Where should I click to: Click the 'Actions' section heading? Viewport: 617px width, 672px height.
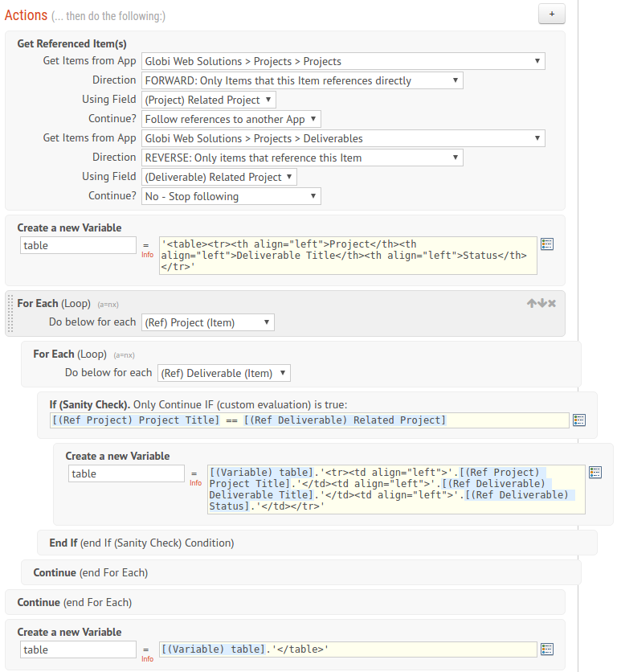tap(26, 15)
